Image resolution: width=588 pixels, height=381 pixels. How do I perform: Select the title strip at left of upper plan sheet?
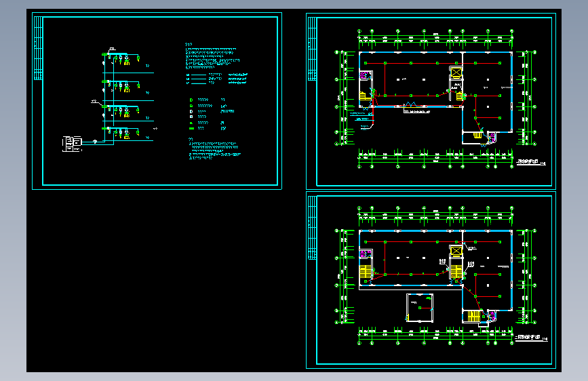coord(312,49)
